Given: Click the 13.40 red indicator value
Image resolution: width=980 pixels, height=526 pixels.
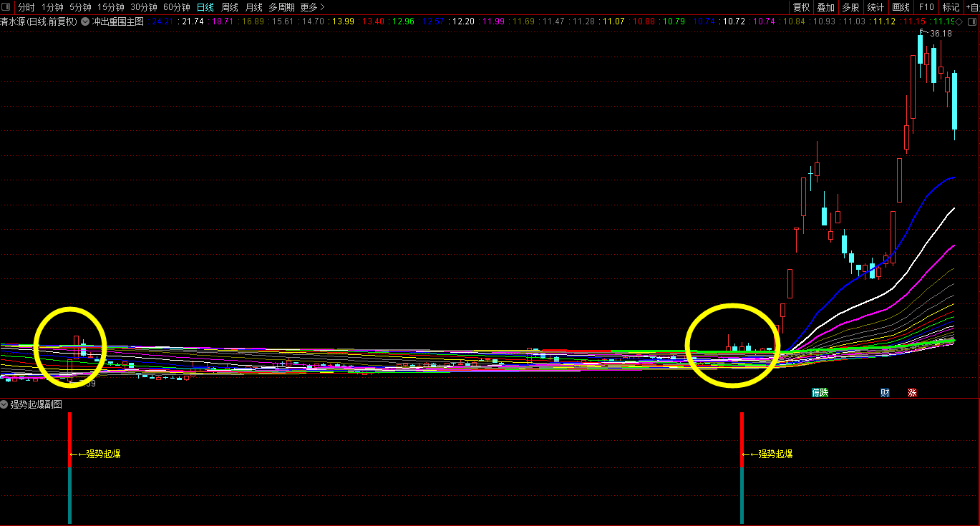Looking at the screenshot, I should (373, 21).
